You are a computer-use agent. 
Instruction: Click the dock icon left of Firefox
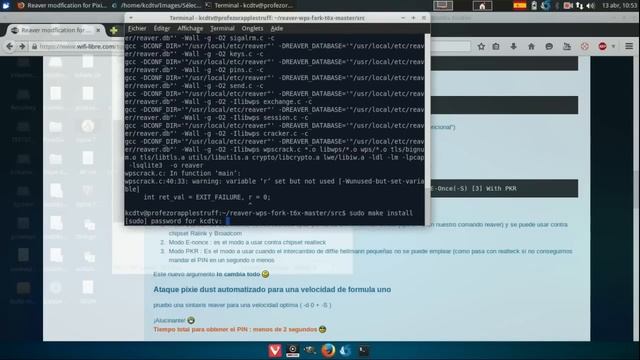(310, 350)
